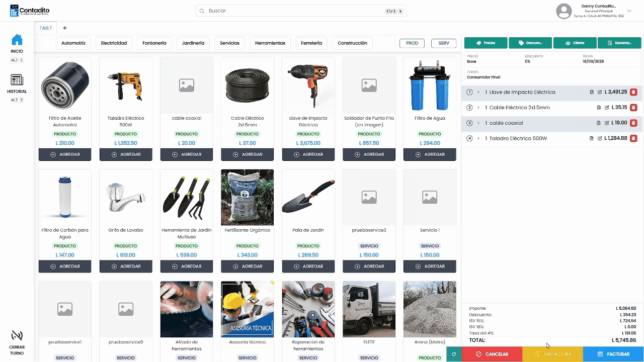Edit Cable Eléctrico 2x1.5mm cart line
Image resolution: width=644 pixels, height=362 pixels.
click(606, 108)
